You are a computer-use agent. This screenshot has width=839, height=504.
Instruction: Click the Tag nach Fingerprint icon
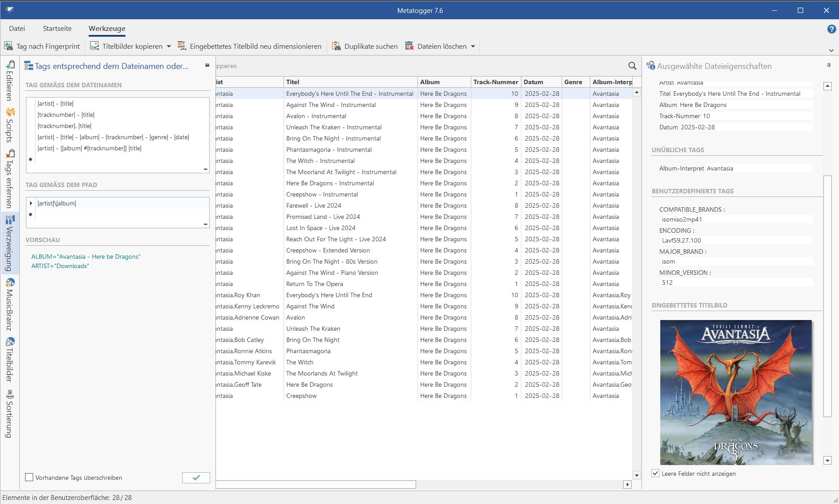point(9,46)
